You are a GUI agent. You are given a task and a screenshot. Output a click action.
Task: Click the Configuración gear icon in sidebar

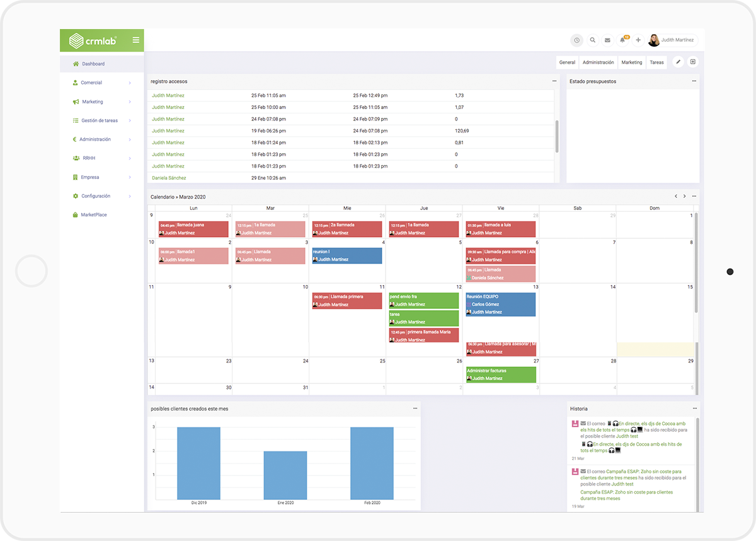click(76, 196)
